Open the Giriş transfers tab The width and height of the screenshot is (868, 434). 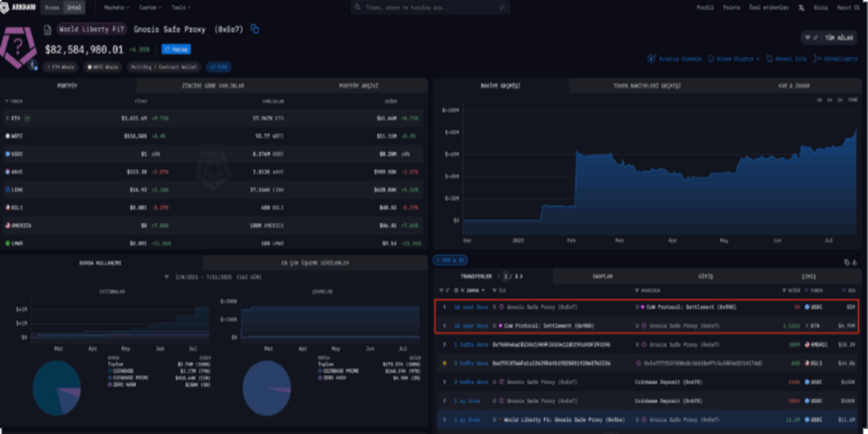coord(705,276)
